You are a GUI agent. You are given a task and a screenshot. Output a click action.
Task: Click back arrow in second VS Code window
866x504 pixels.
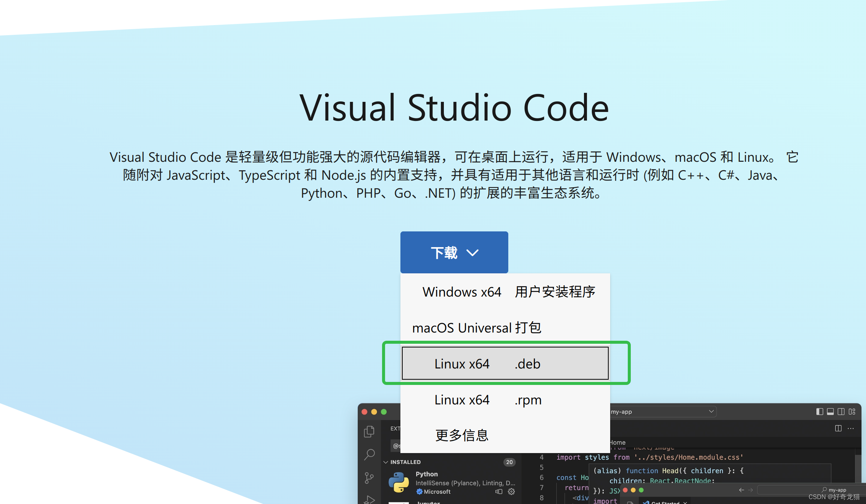741,490
